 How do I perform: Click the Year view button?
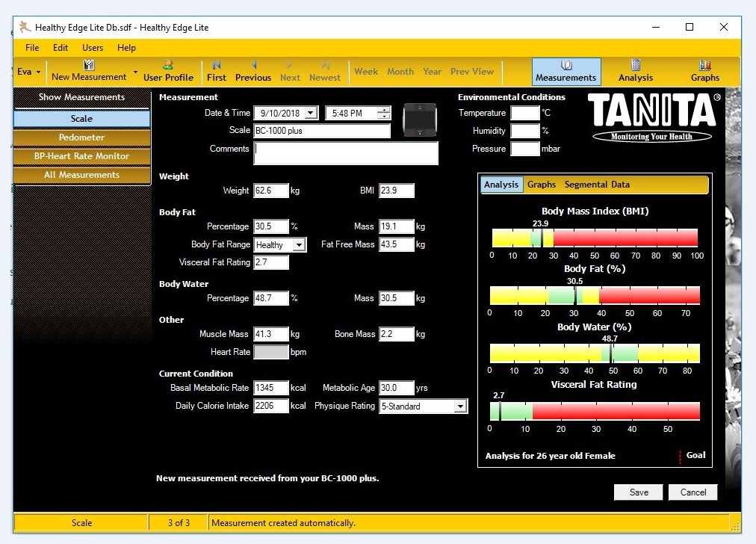coord(432,72)
